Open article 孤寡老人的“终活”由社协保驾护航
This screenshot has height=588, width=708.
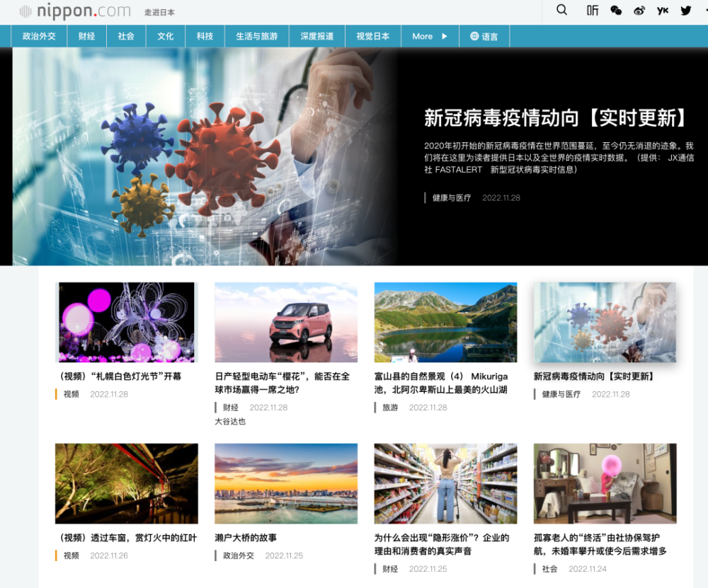(600, 544)
